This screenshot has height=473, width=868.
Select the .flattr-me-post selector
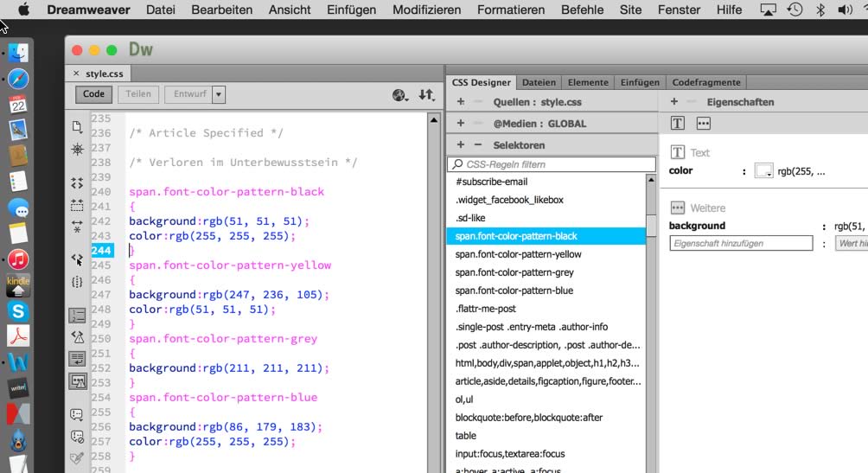546,309
